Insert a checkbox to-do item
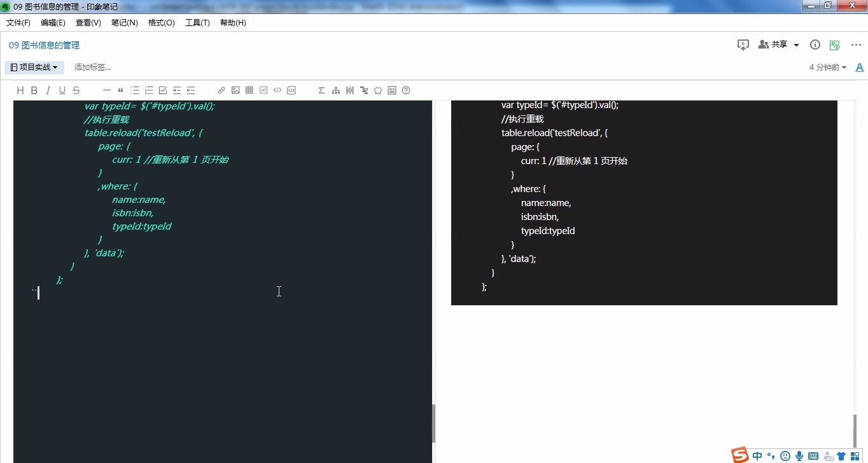Image resolution: width=868 pixels, height=463 pixels. point(163,90)
